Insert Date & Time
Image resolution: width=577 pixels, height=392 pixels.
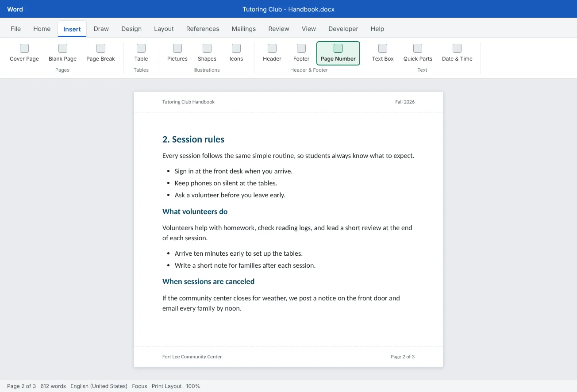click(x=457, y=53)
